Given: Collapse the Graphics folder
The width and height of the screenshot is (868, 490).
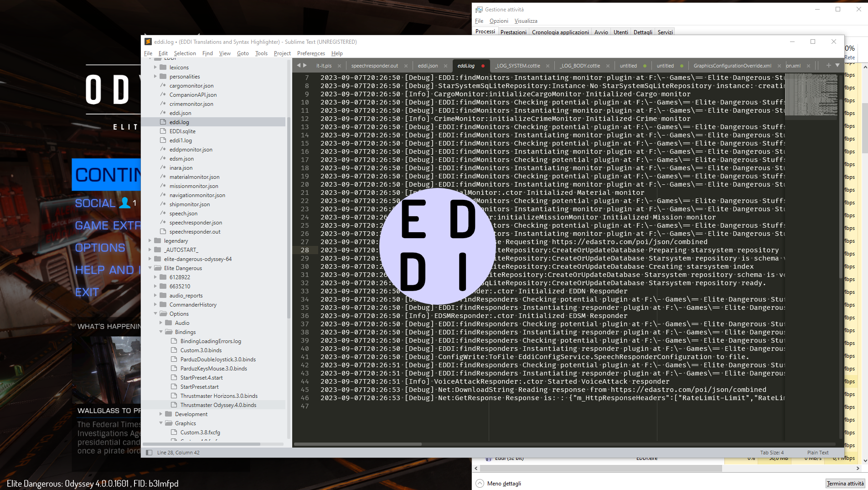Looking at the screenshot, I should point(160,423).
